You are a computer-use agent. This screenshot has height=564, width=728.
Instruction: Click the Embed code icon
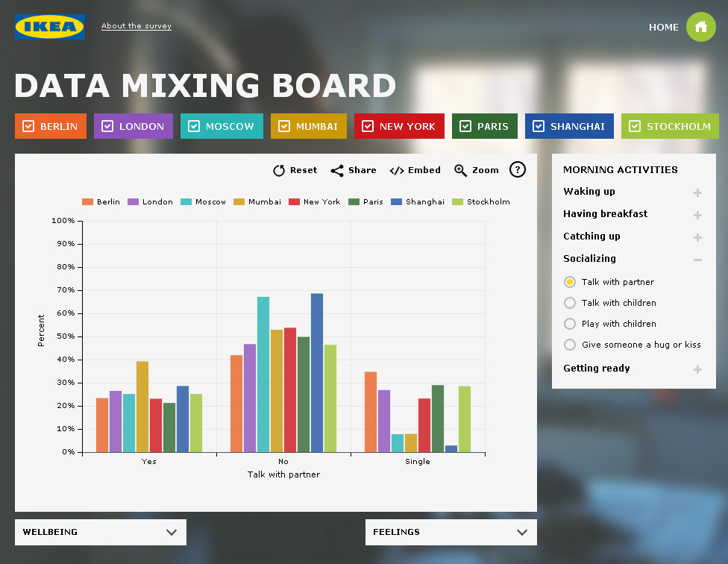[x=397, y=171]
